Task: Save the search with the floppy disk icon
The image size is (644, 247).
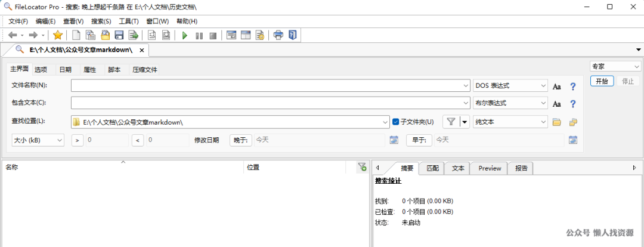Action: tap(119, 35)
